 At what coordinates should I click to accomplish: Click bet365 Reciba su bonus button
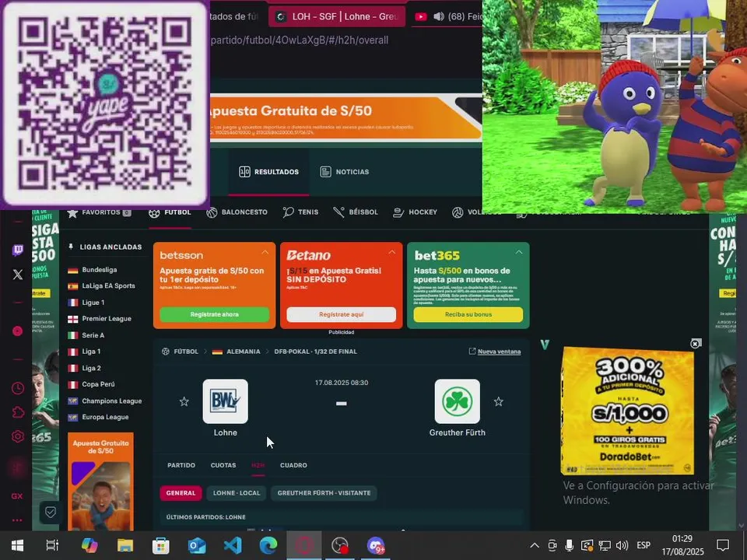[468, 314]
